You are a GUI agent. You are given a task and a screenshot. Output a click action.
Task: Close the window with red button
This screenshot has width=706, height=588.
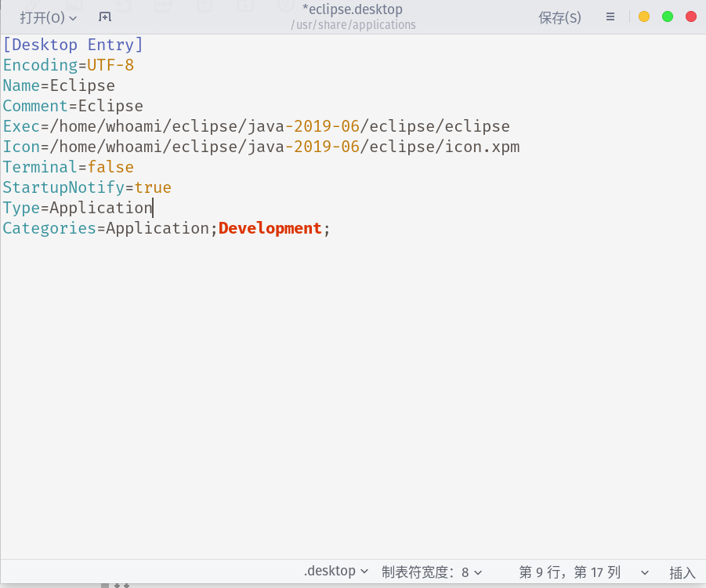tap(690, 17)
